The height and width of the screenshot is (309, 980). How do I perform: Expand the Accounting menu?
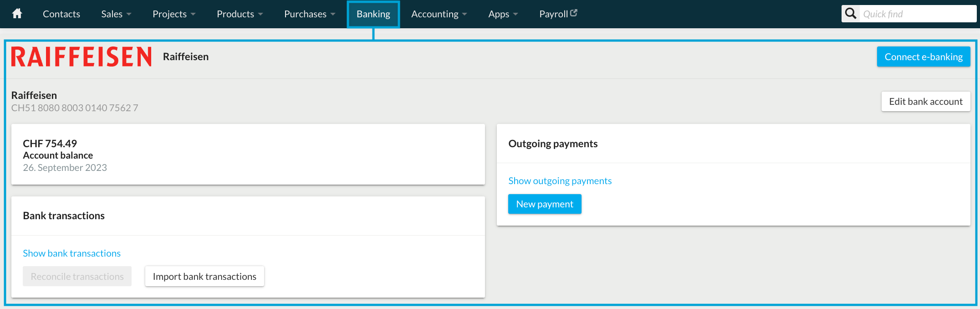439,14
